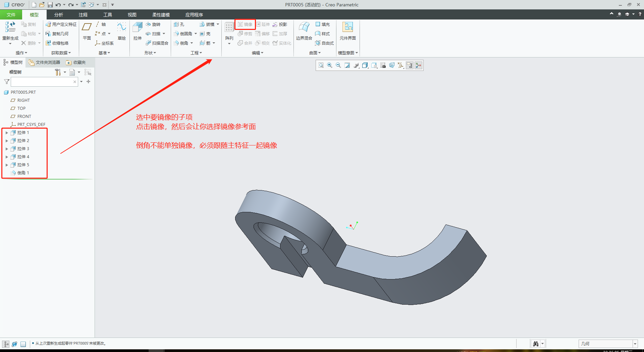Expand the 拉伸 3 feature node

[7, 149]
